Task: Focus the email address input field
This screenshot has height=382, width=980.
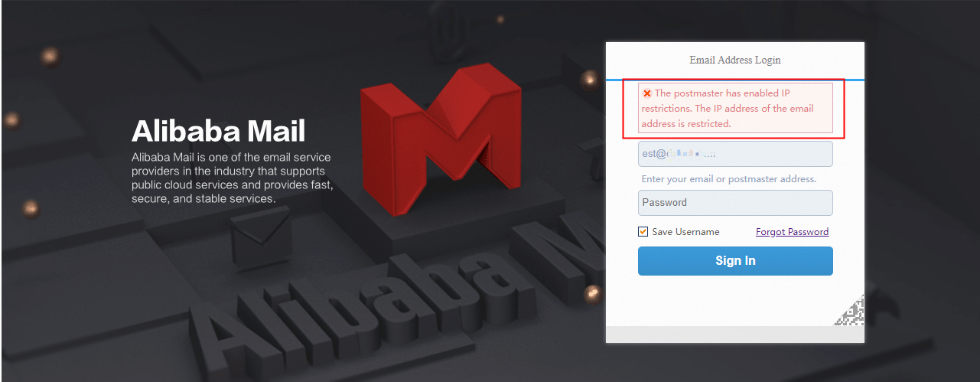Action: [x=735, y=154]
